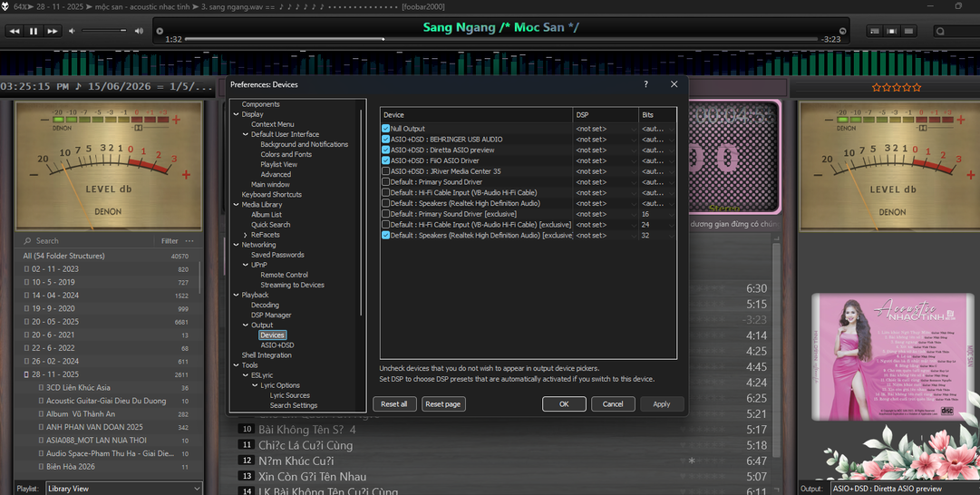Open the Components preferences page
Image resolution: width=980 pixels, height=495 pixels.
tap(260, 104)
